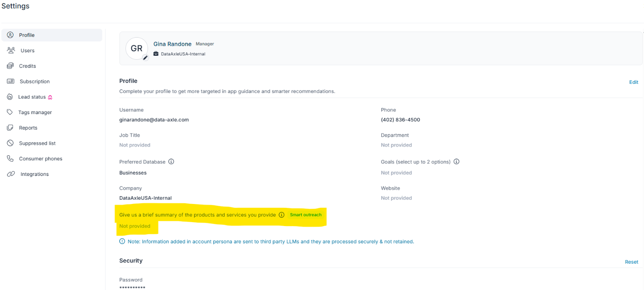The image size is (644, 290).
Task: Click the Suppressed list blocked-circle icon
Action: [10, 143]
